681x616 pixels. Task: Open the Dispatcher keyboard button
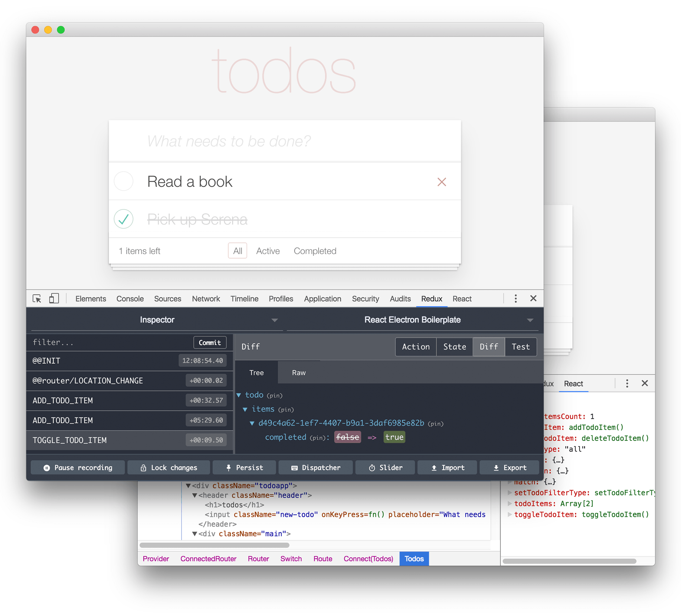coord(316,468)
